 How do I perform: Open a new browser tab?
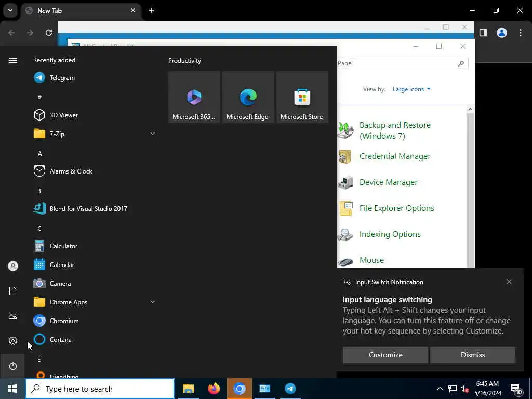coord(152,10)
